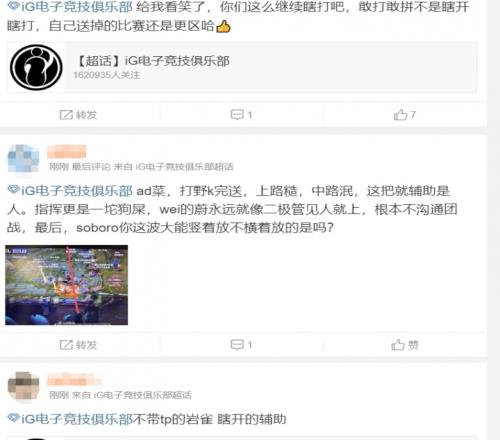Open the third poster's avatar
The width and height of the screenshot is (500, 440).
pos(23,386)
